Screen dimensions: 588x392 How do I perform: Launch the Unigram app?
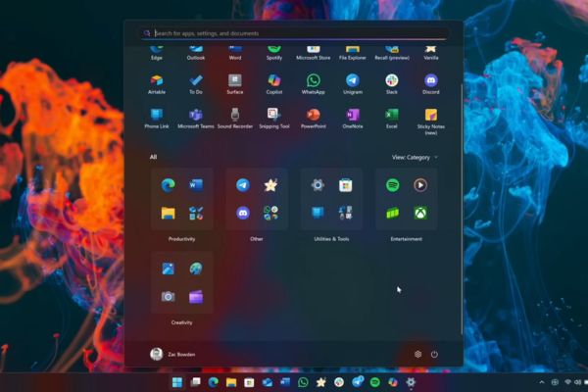353,84
